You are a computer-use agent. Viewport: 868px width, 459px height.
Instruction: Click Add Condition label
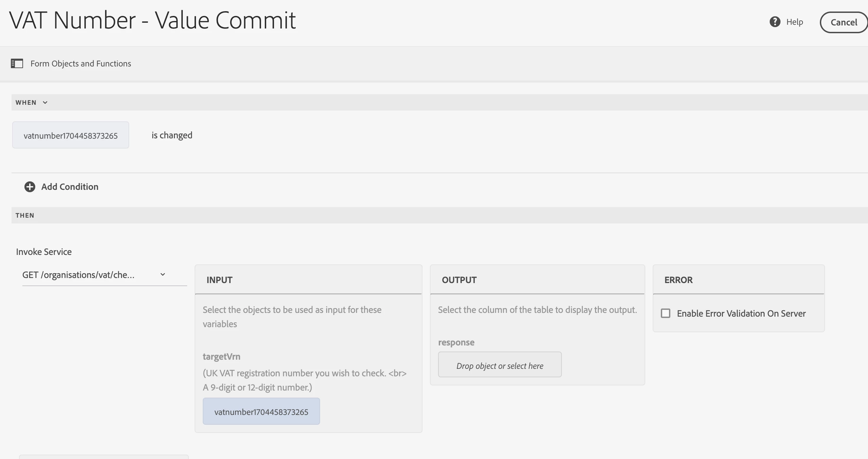pos(70,187)
